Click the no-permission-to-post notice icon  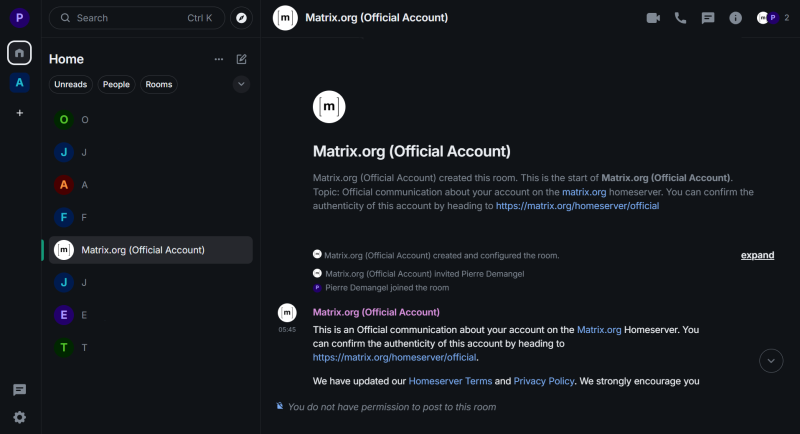pos(280,406)
